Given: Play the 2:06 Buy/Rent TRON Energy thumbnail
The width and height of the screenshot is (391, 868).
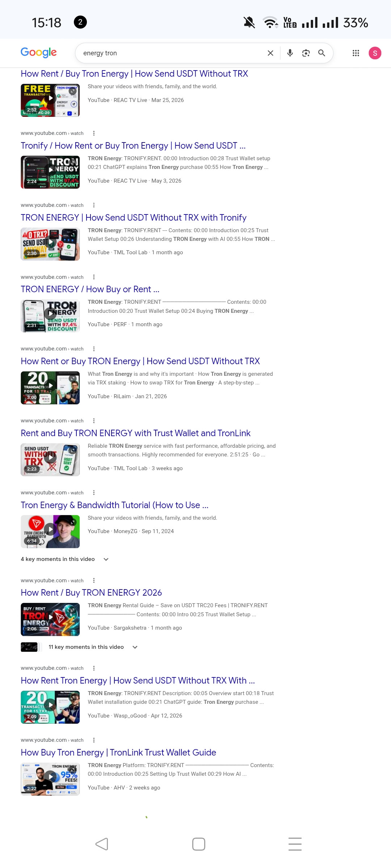Looking at the screenshot, I should [x=50, y=619].
